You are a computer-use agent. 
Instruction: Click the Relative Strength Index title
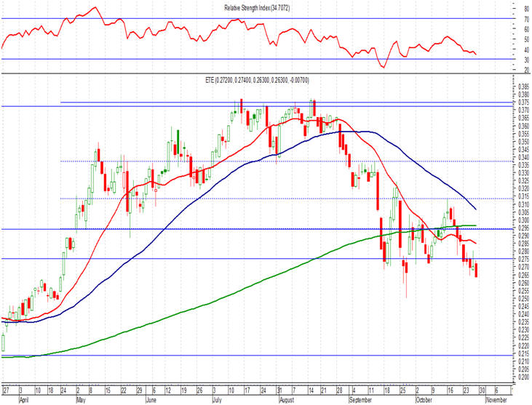tap(257, 8)
